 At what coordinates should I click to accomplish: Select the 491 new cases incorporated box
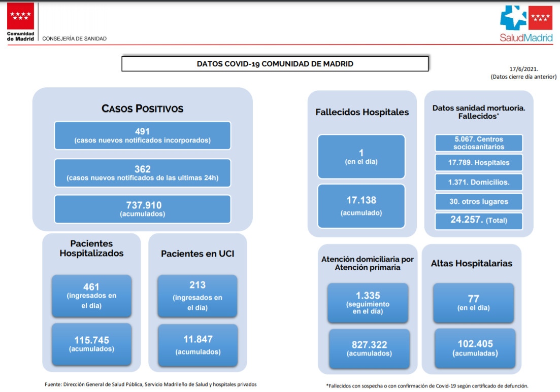pos(142,135)
